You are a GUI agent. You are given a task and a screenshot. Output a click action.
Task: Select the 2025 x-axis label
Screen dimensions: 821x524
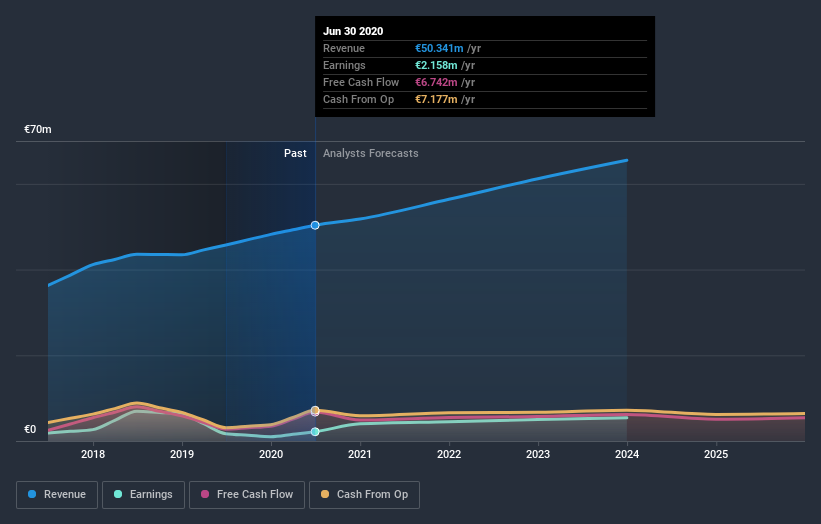pyautogui.click(x=716, y=454)
